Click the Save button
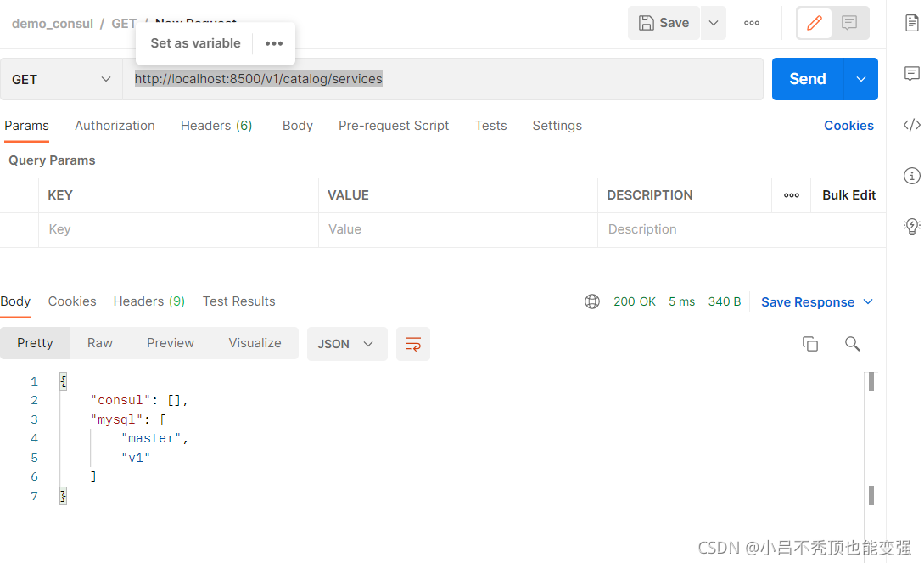The image size is (924, 563). click(x=664, y=23)
